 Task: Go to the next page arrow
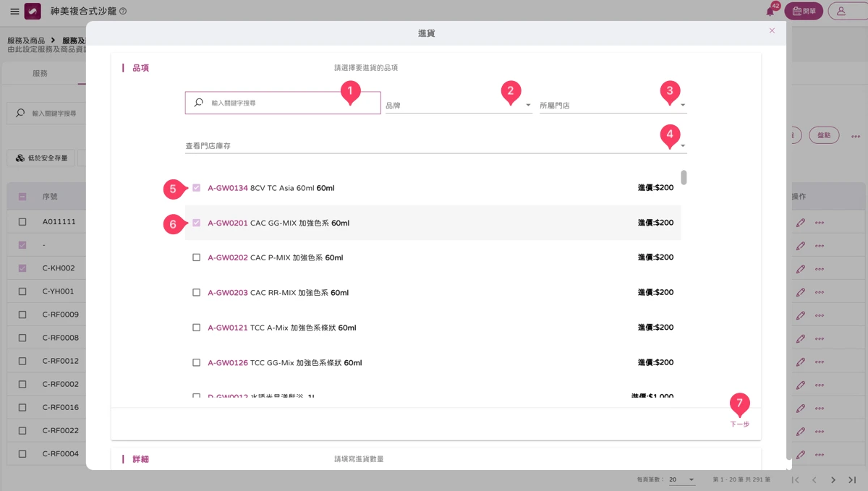point(833,479)
